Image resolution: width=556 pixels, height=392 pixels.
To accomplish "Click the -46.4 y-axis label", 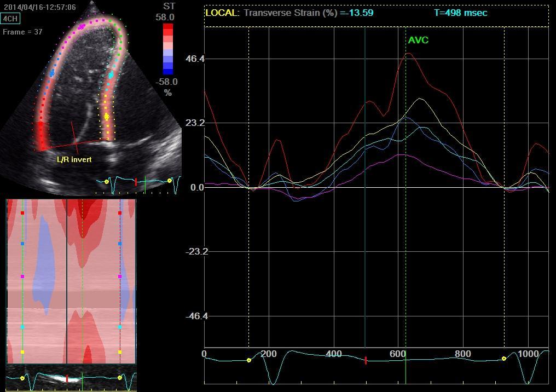I will (197, 316).
